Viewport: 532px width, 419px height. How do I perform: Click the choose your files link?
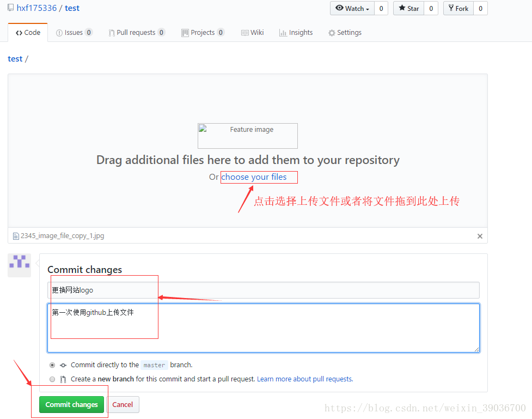[x=254, y=177]
